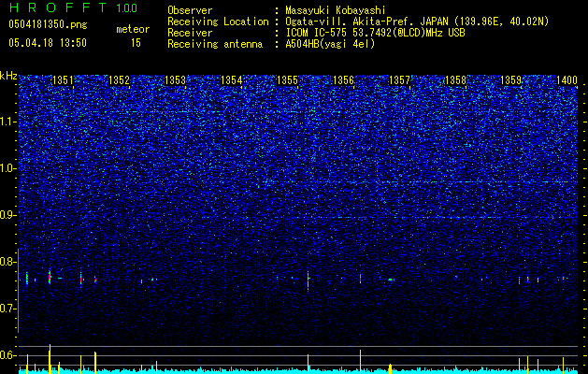Viewport: 588px width, 374px height.
Task: Click the 0.9 kHz axis label
Action: click(x=8, y=215)
